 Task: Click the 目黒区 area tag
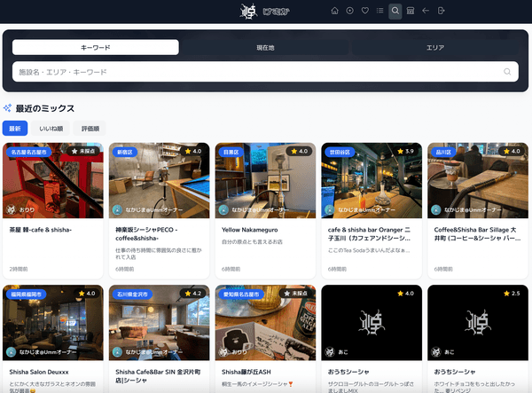pyautogui.click(x=231, y=152)
